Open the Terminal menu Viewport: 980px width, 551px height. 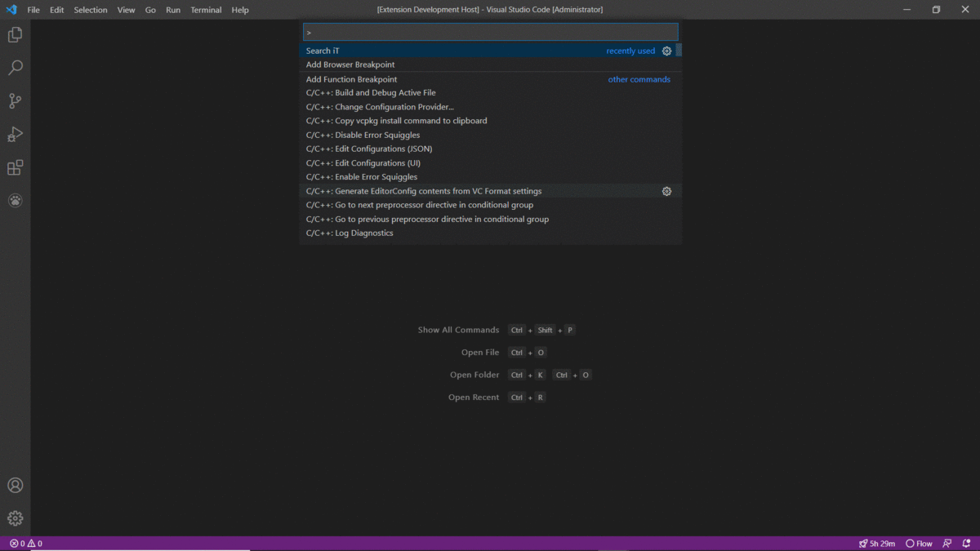[206, 10]
